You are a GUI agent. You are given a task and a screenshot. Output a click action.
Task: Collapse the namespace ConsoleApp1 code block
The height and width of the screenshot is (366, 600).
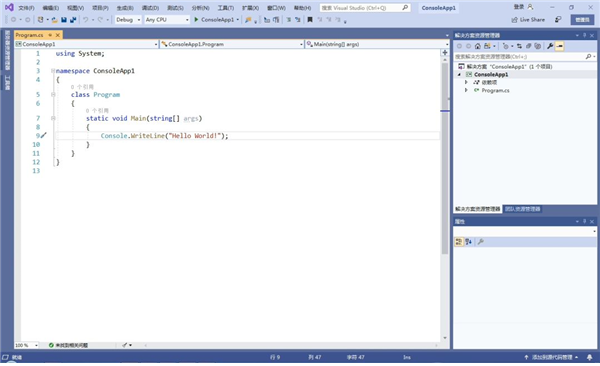click(x=53, y=71)
